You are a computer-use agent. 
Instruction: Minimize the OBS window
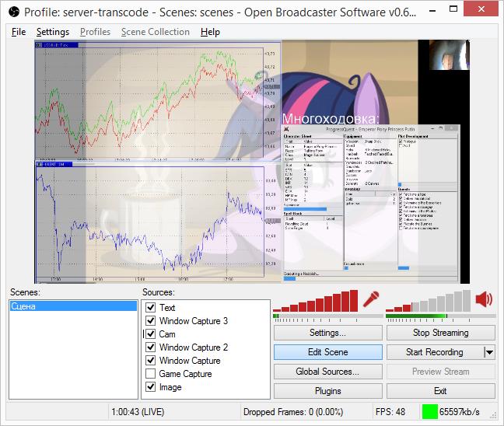[x=432, y=10]
